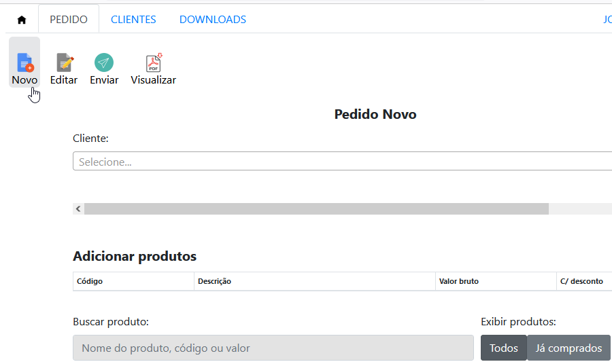Show all products with Todos button

(x=504, y=348)
